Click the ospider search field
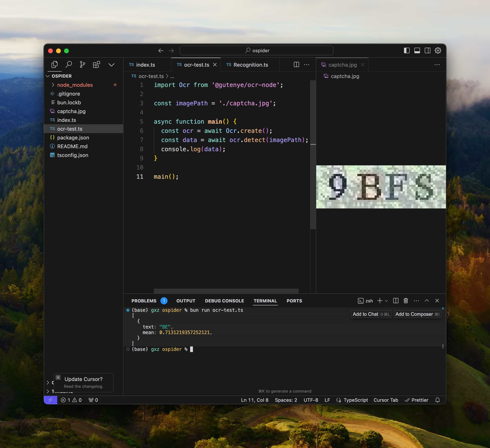This screenshot has height=448, width=490. [x=256, y=50]
